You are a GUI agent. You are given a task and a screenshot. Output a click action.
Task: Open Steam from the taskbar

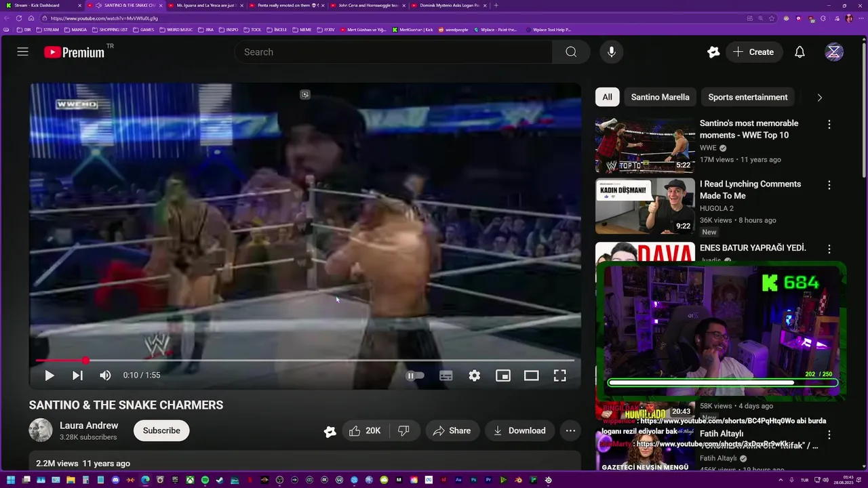(x=220, y=480)
